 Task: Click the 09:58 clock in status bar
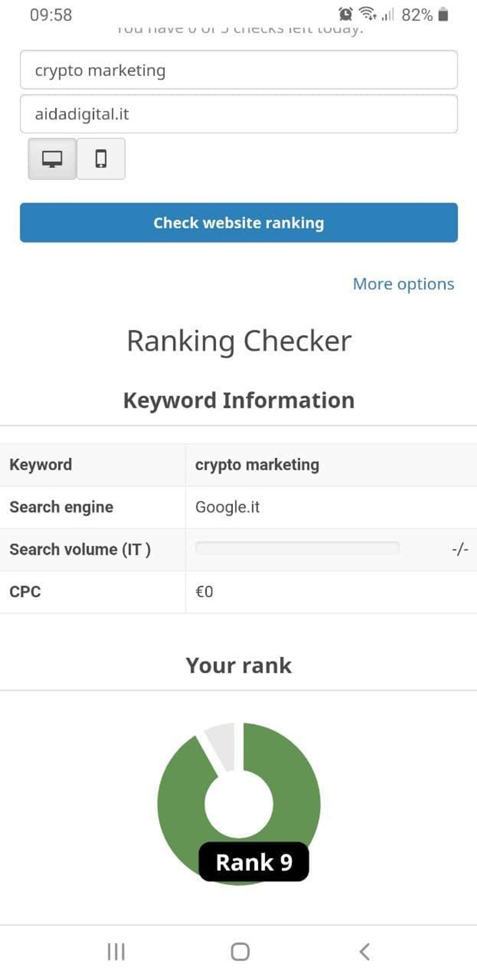[x=51, y=15]
